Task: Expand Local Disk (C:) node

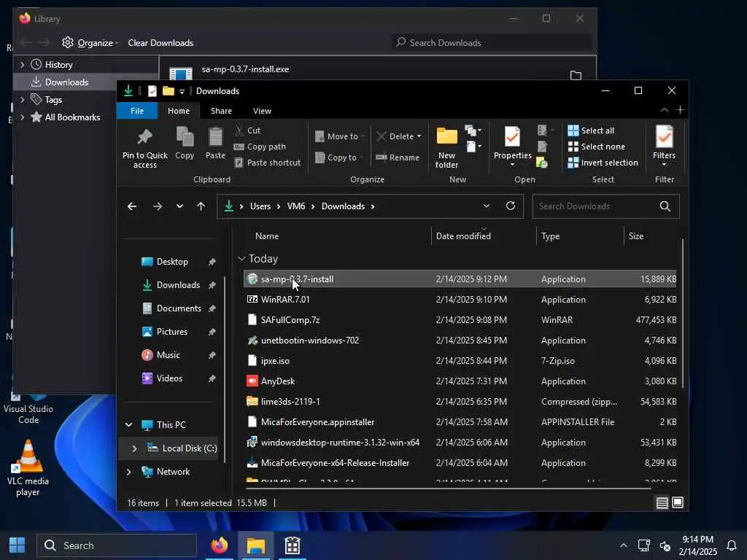Action: coord(134,448)
